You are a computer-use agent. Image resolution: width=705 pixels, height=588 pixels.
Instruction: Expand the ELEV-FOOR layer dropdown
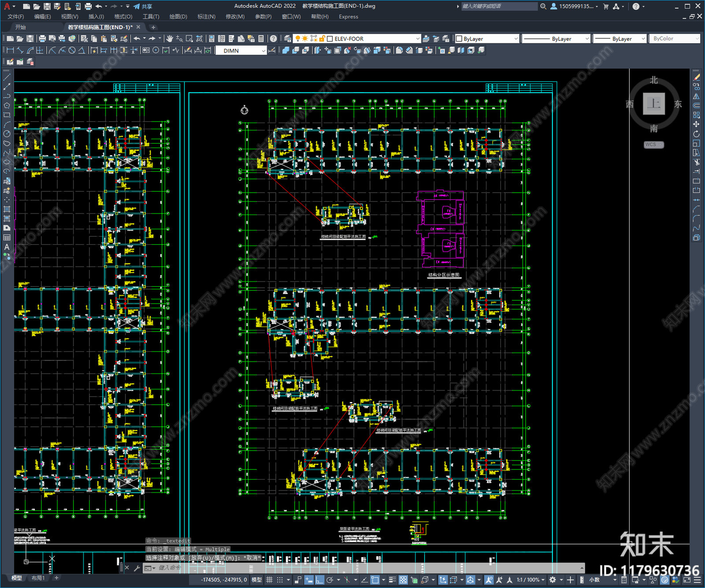[417, 39]
